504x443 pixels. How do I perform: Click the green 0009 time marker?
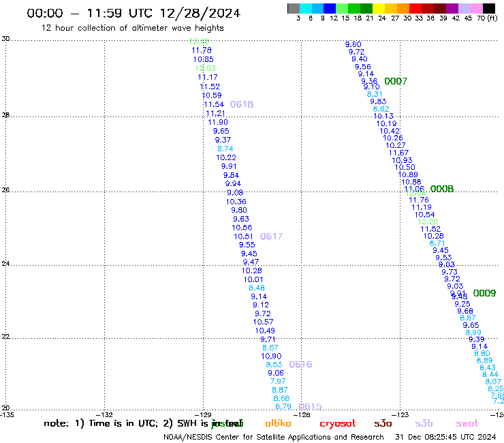point(484,293)
